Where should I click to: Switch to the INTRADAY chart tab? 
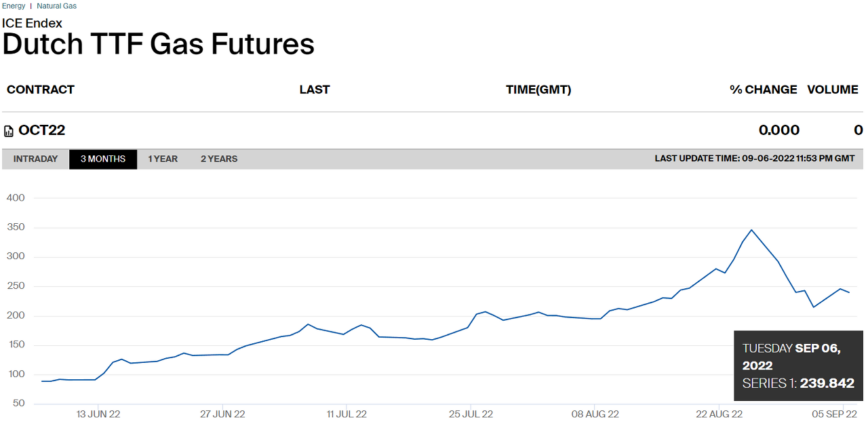(x=35, y=159)
